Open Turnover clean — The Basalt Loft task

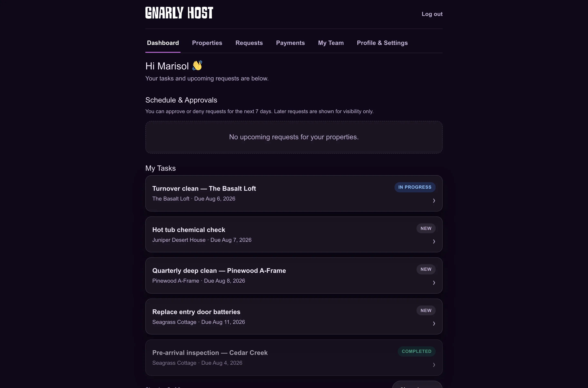pyautogui.click(x=294, y=193)
